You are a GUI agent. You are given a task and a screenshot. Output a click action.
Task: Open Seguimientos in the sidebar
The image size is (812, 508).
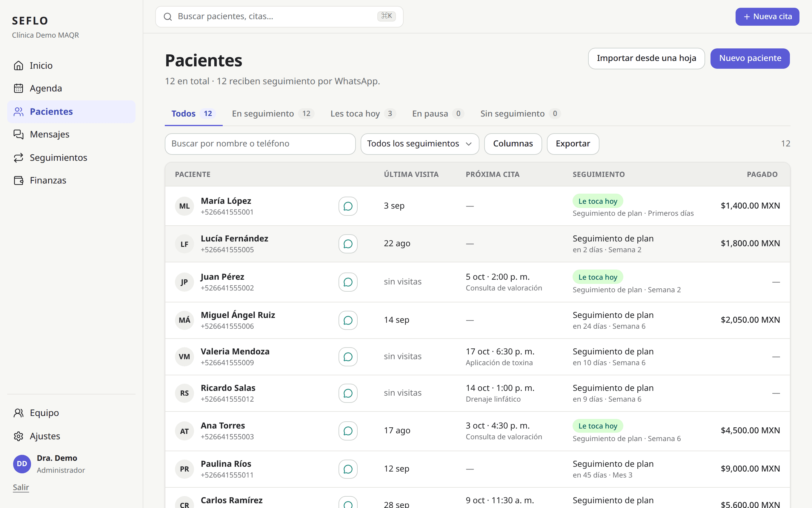tap(71, 157)
